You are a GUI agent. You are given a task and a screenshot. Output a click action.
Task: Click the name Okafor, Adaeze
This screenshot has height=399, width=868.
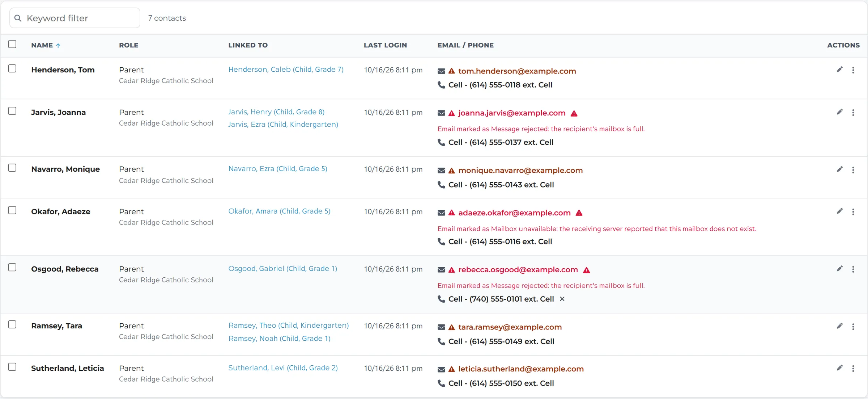[x=61, y=211]
